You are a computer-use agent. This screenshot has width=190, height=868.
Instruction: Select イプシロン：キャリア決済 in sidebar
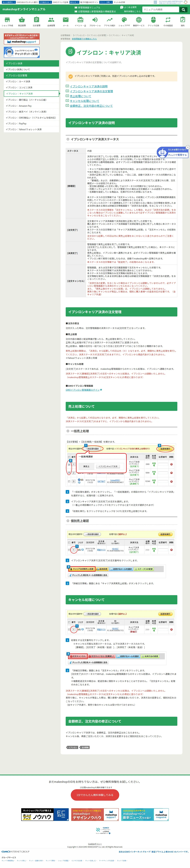point(31,94)
